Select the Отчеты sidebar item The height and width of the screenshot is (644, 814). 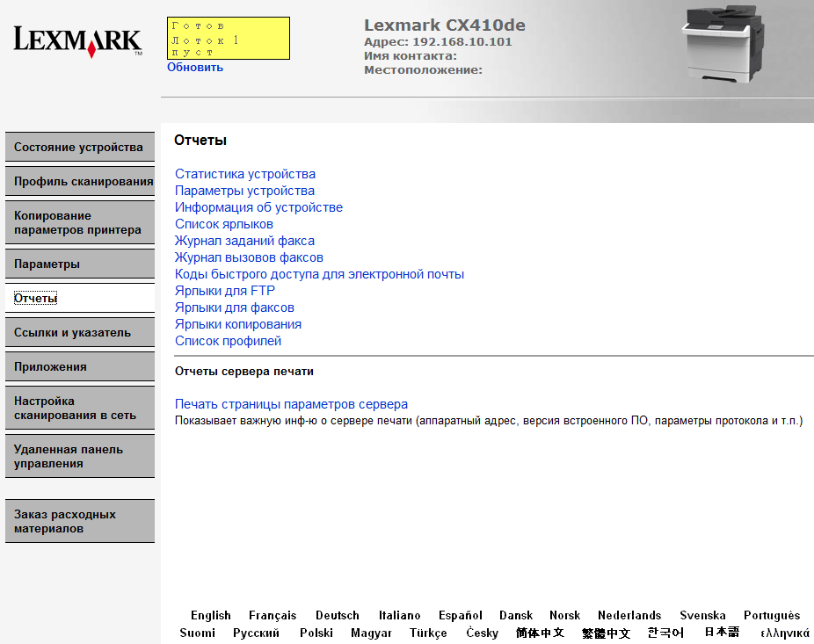[80, 299]
